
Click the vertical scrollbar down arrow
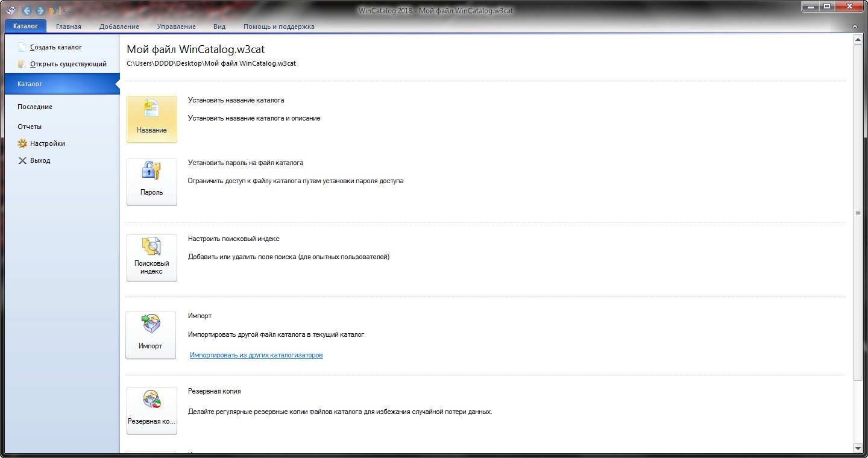pyautogui.click(x=858, y=448)
